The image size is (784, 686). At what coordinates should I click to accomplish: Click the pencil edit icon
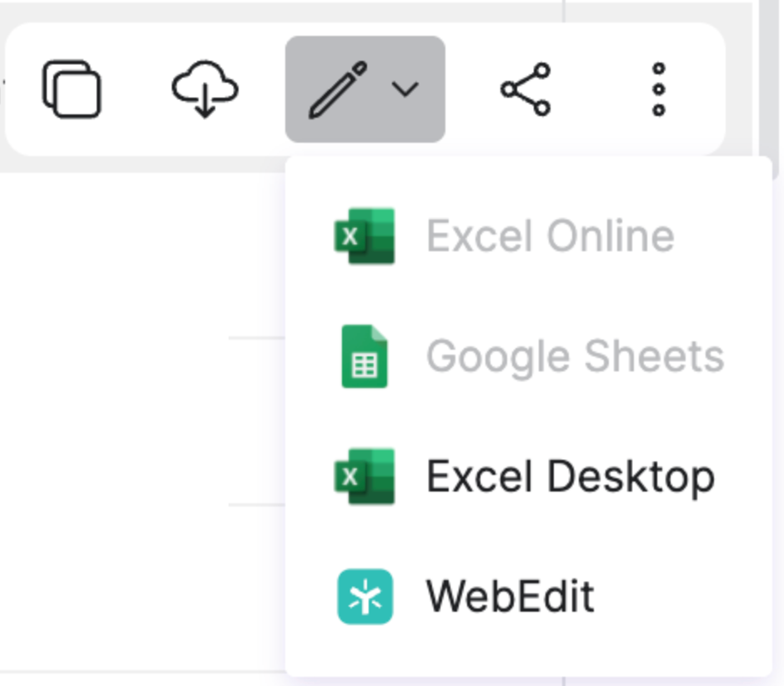pyautogui.click(x=338, y=88)
